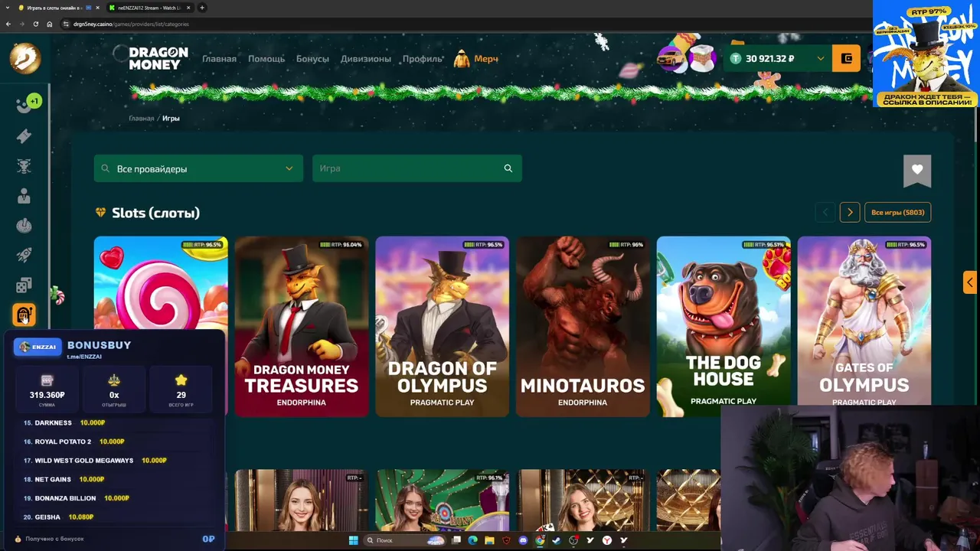The height and width of the screenshot is (551, 980).
Task: Open the Главная menu item
Action: [219, 59]
